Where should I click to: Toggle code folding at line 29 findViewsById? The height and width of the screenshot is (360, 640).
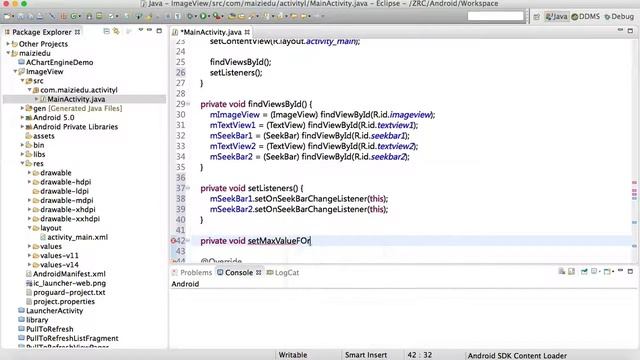tap(188, 104)
